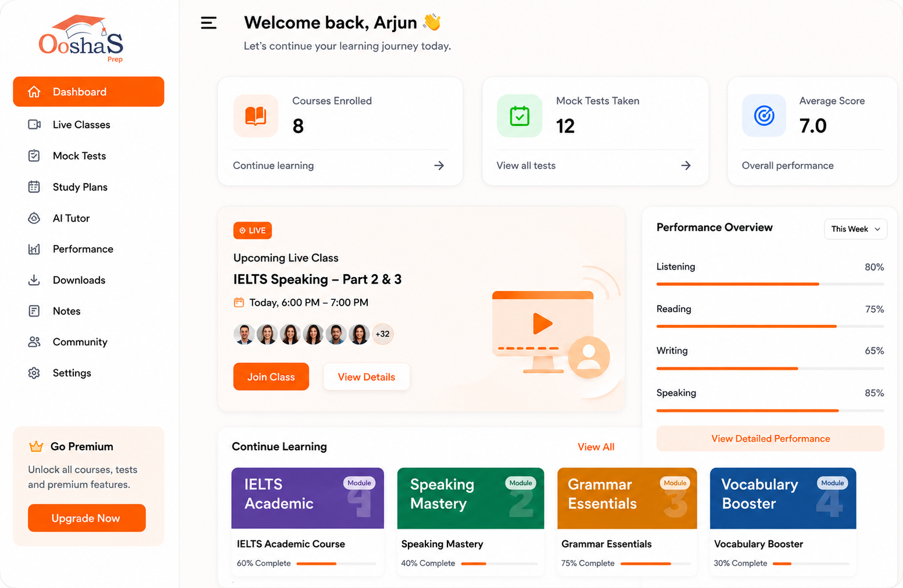Click the Performance chart icon
Image resolution: width=903 pixels, height=588 pixels.
tap(34, 249)
